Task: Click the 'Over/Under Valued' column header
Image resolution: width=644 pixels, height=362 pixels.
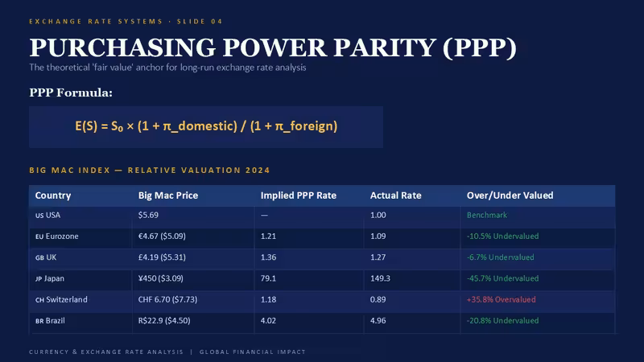Action: pyautogui.click(x=510, y=195)
